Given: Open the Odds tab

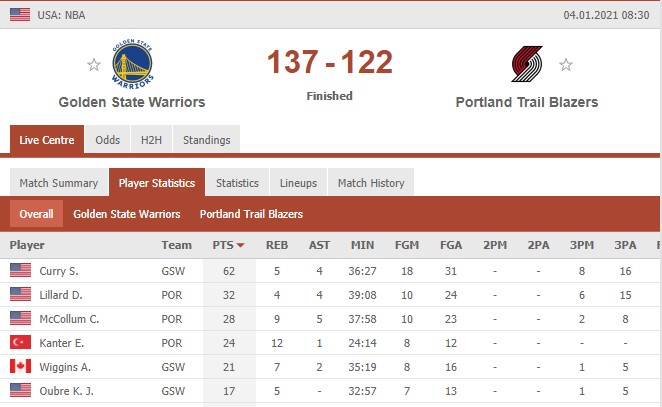Looking at the screenshot, I should 108,140.
